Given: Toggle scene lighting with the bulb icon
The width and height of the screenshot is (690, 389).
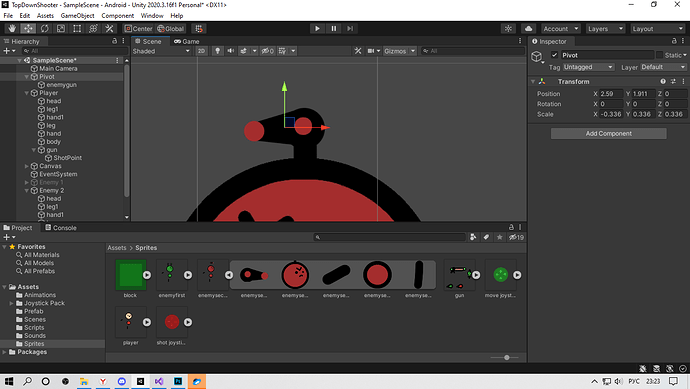Looking at the screenshot, I should pyautogui.click(x=217, y=51).
